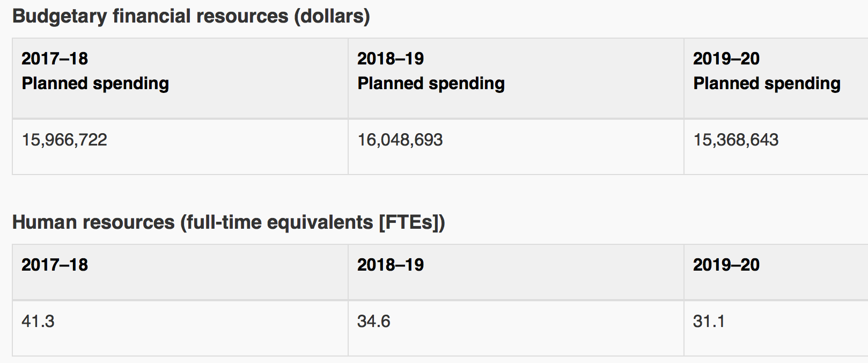Select the 2019–20 year in budget table header
The image size is (868, 363).
pyautogui.click(x=726, y=59)
